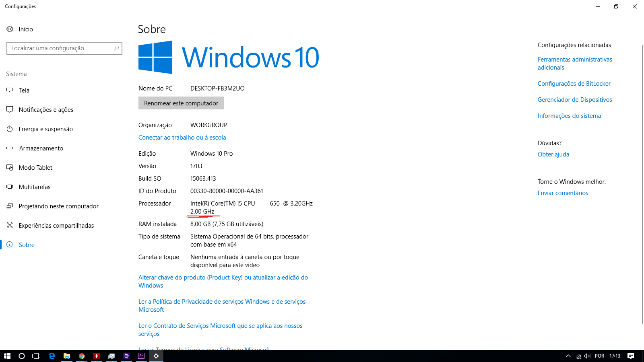Click the vertical page scrollbar
Screen dimensions: 644x362
point(642,184)
